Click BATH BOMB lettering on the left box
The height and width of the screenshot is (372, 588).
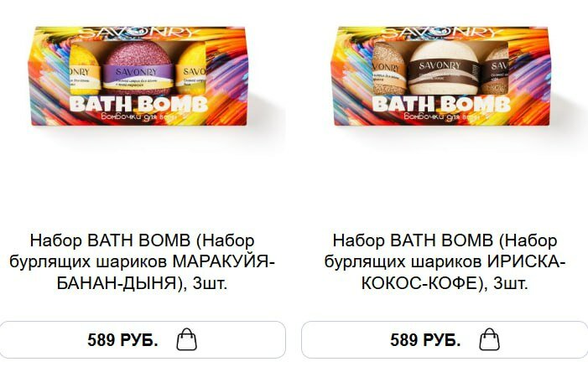[138, 104]
